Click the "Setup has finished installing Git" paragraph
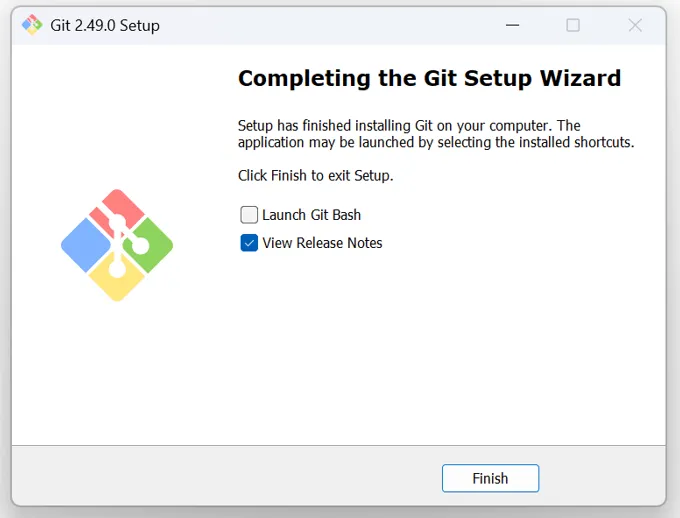The height and width of the screenshot is (518, 680). (x=435, y=134)
